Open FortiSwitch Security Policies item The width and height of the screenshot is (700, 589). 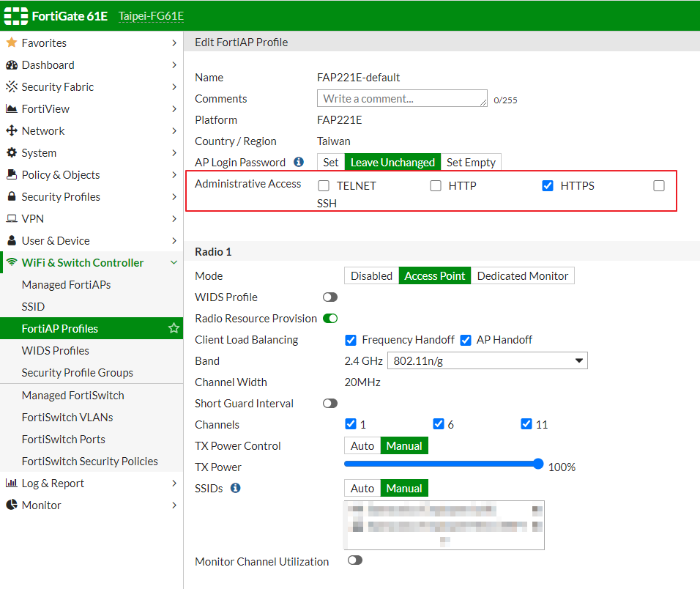tap(92, 462)
